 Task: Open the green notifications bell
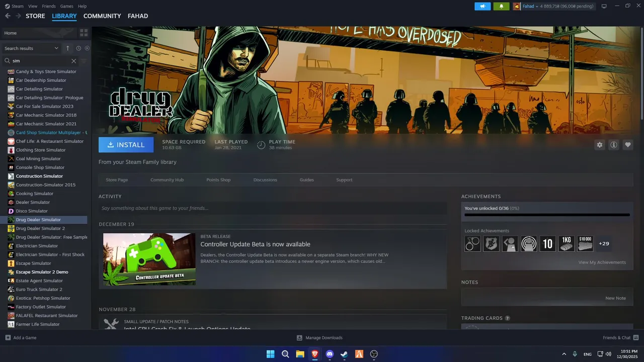tap(501, 6)
